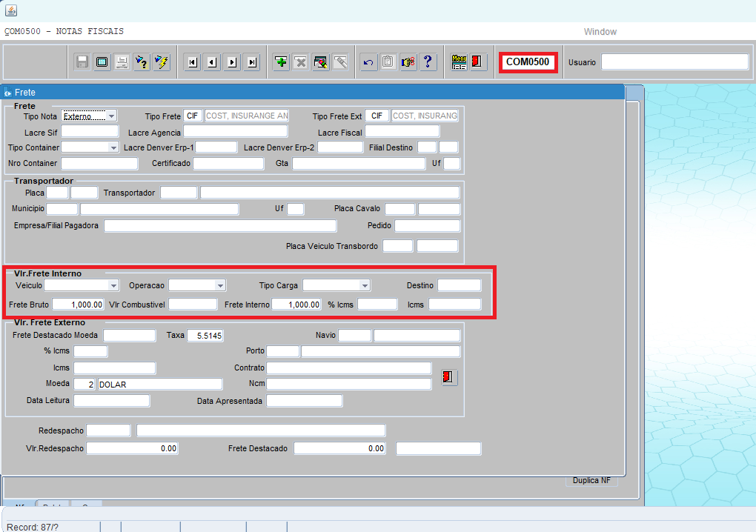Expand the Operacao combo box
The image size is (756, 532).
220,285
